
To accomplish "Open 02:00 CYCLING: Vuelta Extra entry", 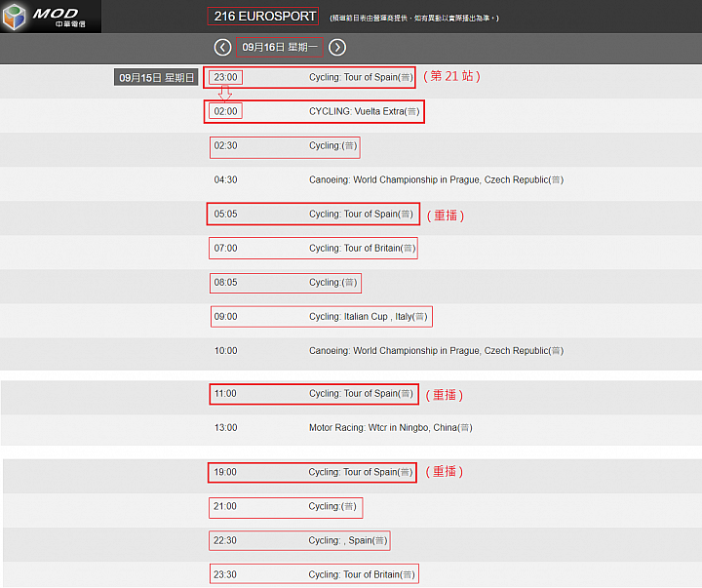I will pyautogui.click(x=314, y=111).
